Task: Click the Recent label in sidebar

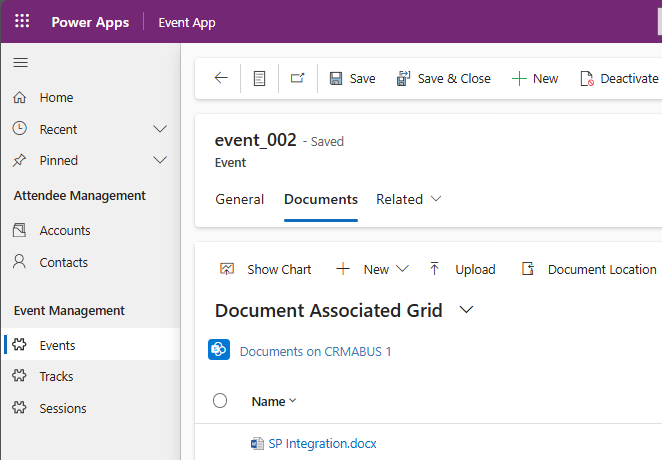Action: click(x=58, y=129)
